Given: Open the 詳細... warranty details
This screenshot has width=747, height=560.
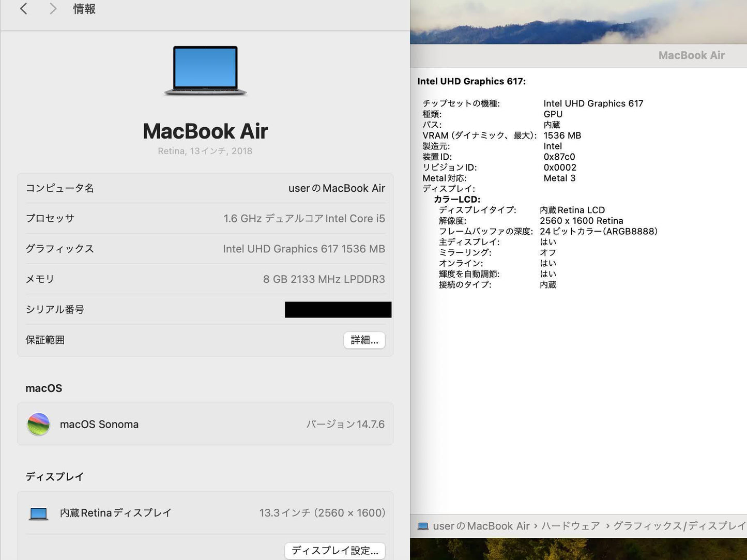Looking at the screenshot, I should click(364, 340).
